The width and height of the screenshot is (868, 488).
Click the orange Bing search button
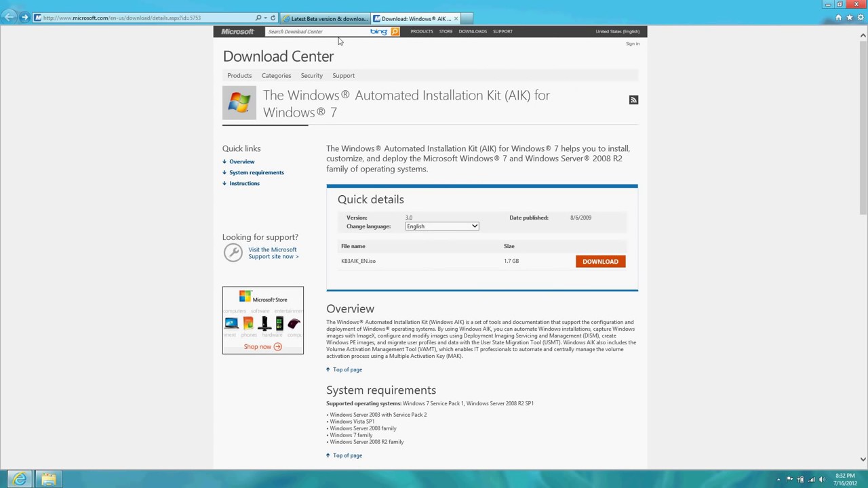(395, 31)
